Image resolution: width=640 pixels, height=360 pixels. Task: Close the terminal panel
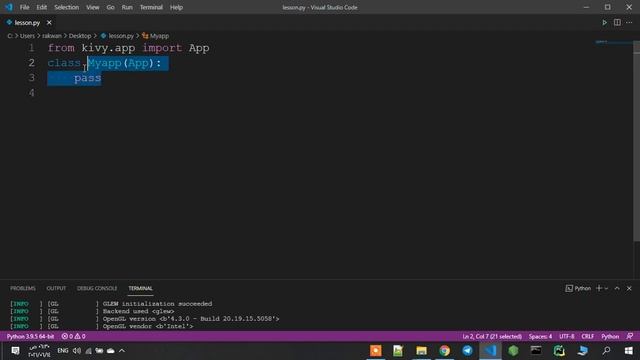(629, 288)
